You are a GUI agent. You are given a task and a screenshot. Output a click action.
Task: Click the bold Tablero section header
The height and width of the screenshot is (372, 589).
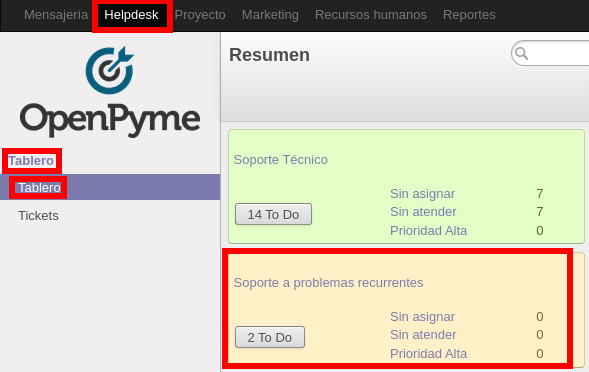[x=31, y=161]
